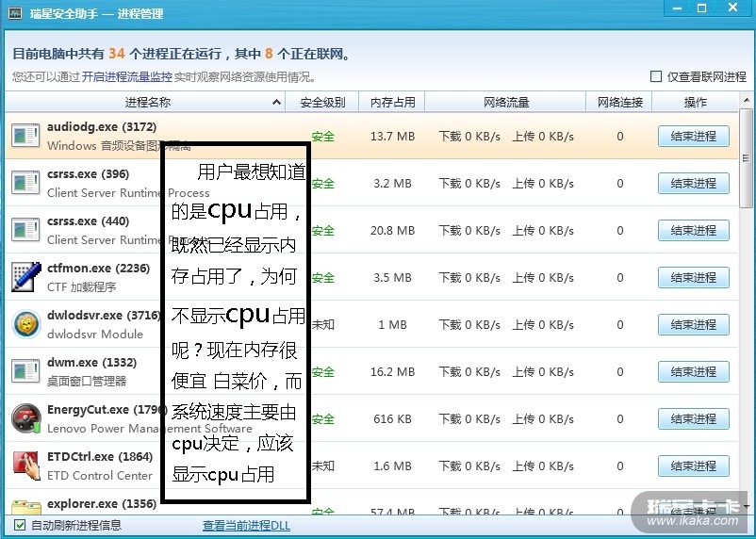Maximize the 进程管理 window
The image size is (756, 539).
tap(702, 8)
